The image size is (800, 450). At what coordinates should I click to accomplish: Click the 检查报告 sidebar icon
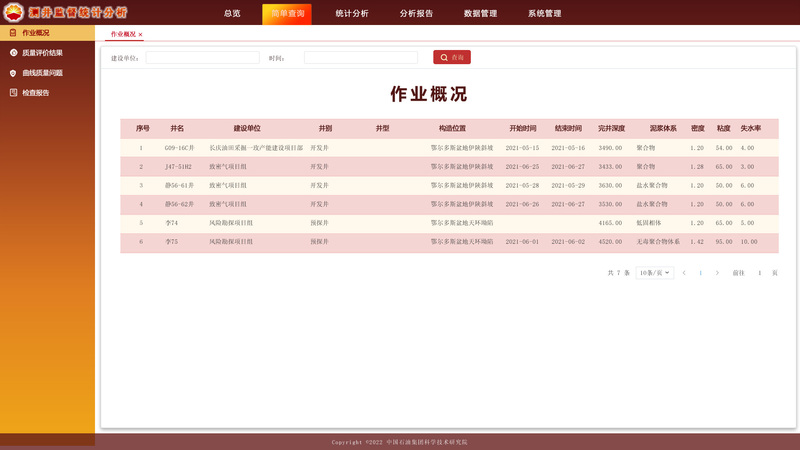tap(13, 93)
